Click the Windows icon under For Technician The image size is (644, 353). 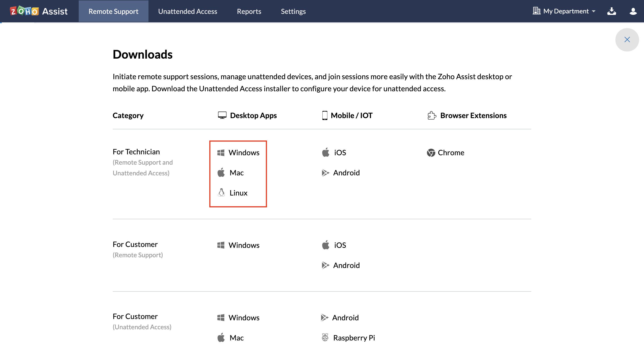221,153
